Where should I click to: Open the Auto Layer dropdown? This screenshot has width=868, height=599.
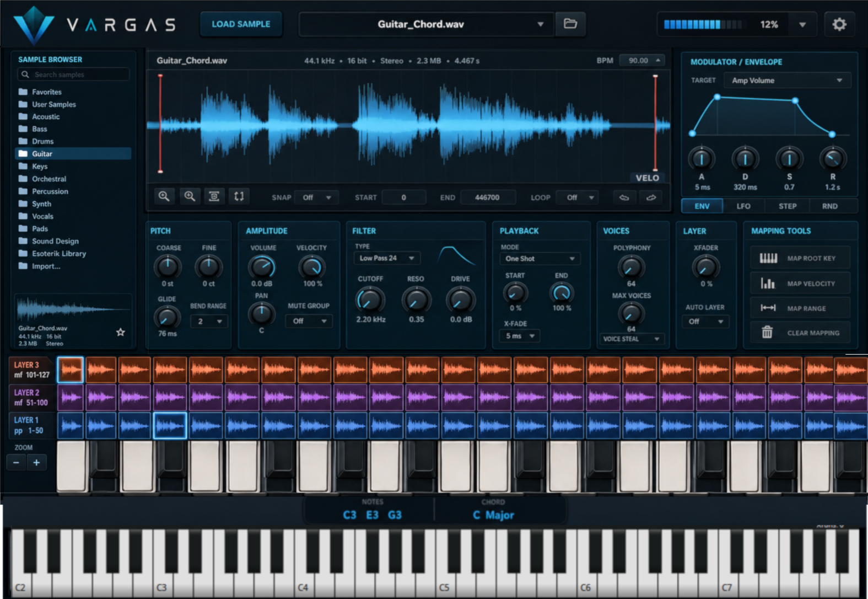(706, 321)
